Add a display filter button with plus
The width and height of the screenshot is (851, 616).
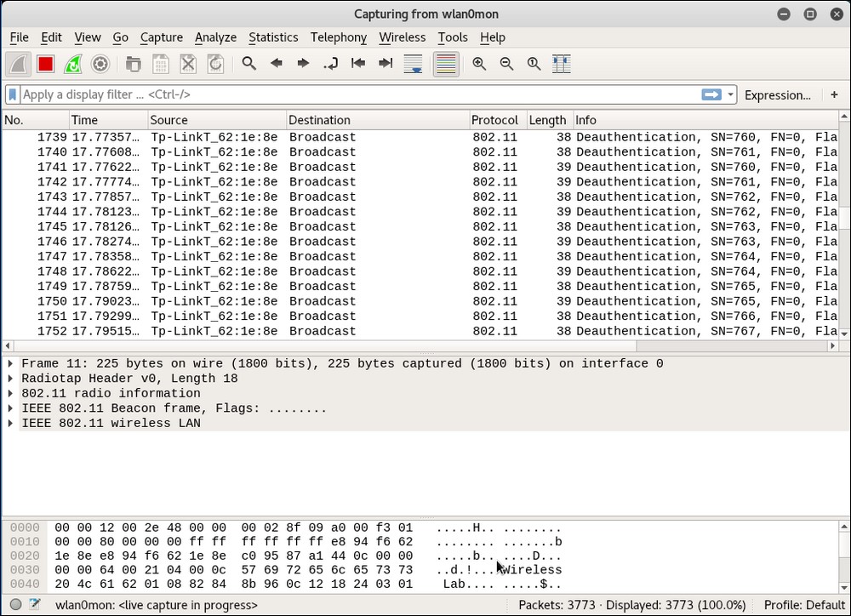click(834, 94)
